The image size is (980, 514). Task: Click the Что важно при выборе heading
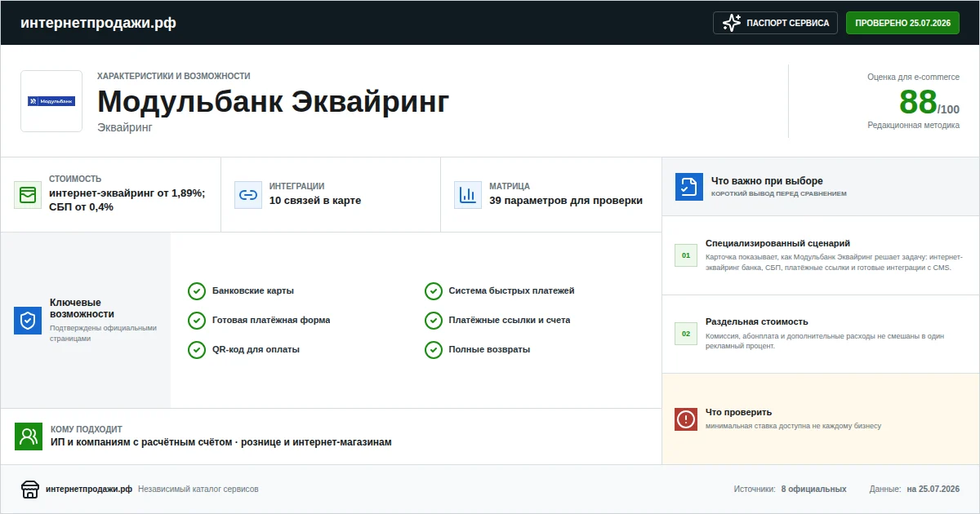tap(767, 181)
